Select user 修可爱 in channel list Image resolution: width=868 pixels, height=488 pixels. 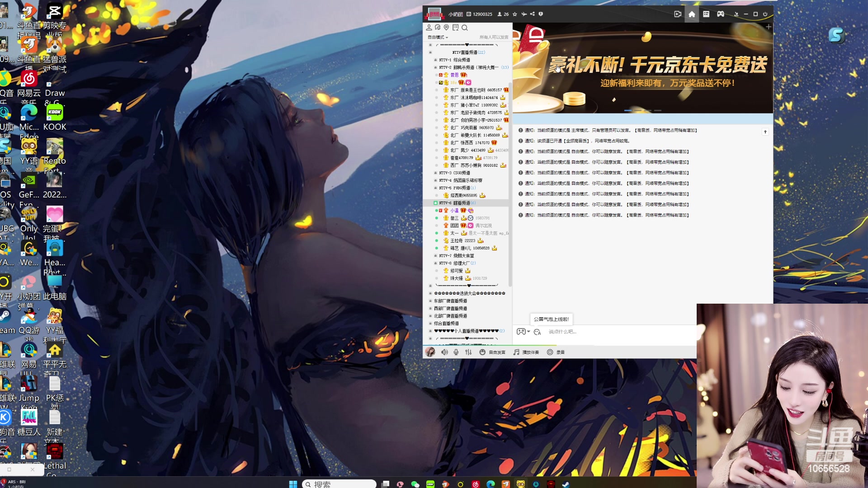coord(457,271)
